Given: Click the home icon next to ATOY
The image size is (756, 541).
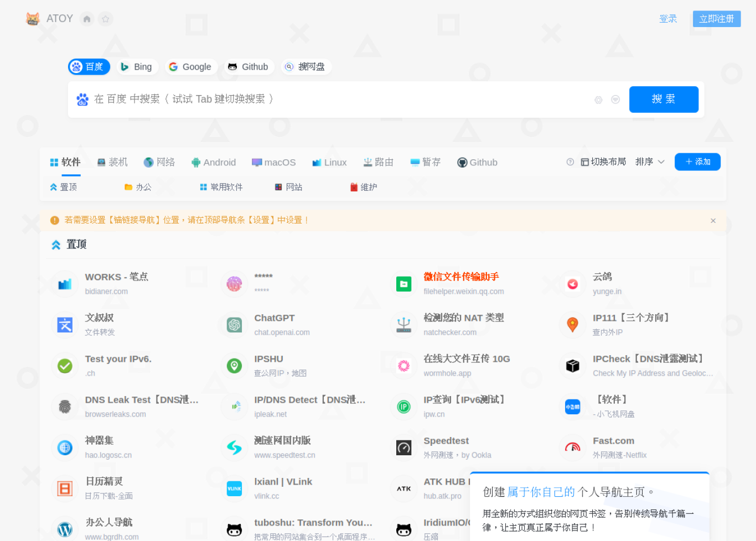Looking at the screenshot, I should (x=87, y=19).
